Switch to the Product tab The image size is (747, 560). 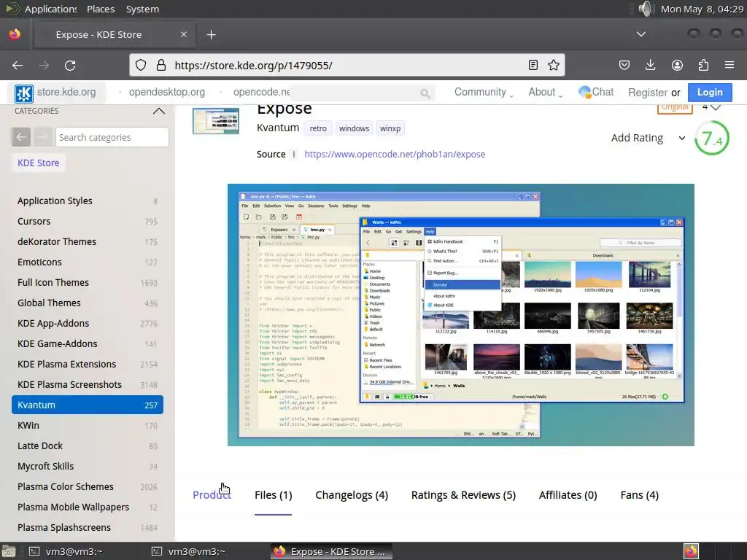[212, 495]
